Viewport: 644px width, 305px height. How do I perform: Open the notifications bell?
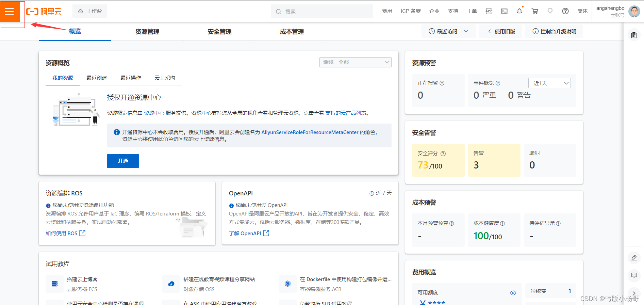pyautogui.click(x=519, y=11)
